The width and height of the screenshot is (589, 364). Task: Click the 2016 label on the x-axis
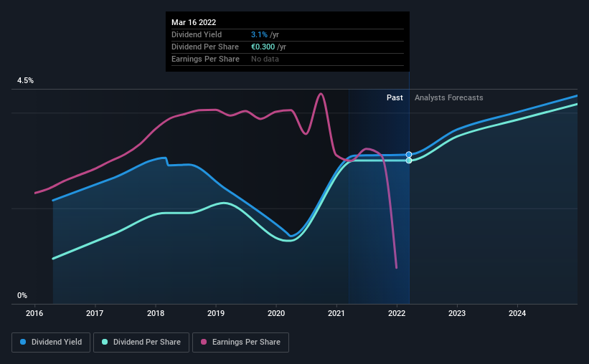[34, 313]
